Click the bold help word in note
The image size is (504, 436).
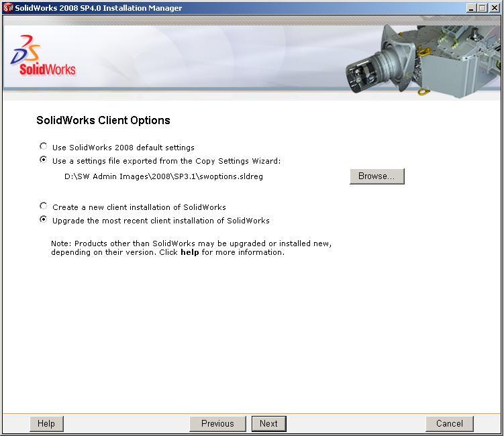pyautogui.click(x=190, y=252)
